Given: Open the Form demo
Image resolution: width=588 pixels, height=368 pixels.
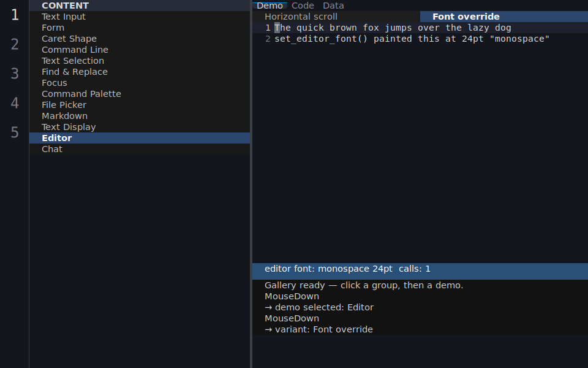Looking at the screenshot, I should tap(140, 28).
